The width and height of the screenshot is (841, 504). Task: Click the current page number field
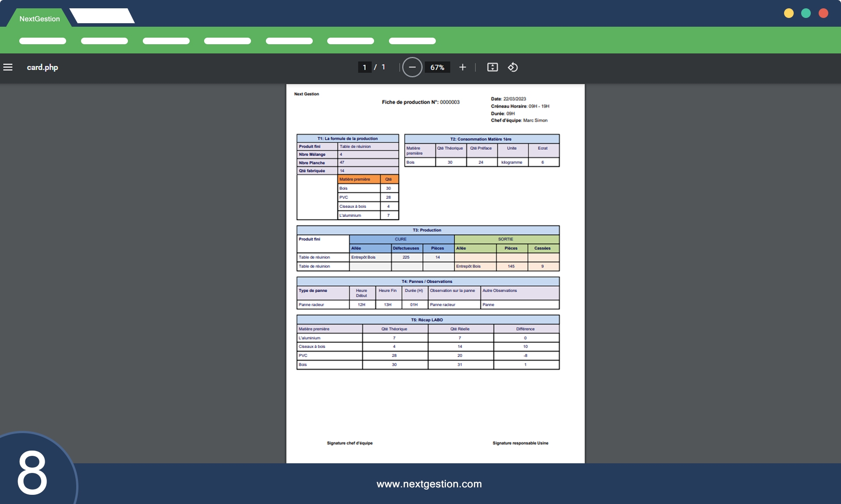pyautogui.click(x=364, y=67)
